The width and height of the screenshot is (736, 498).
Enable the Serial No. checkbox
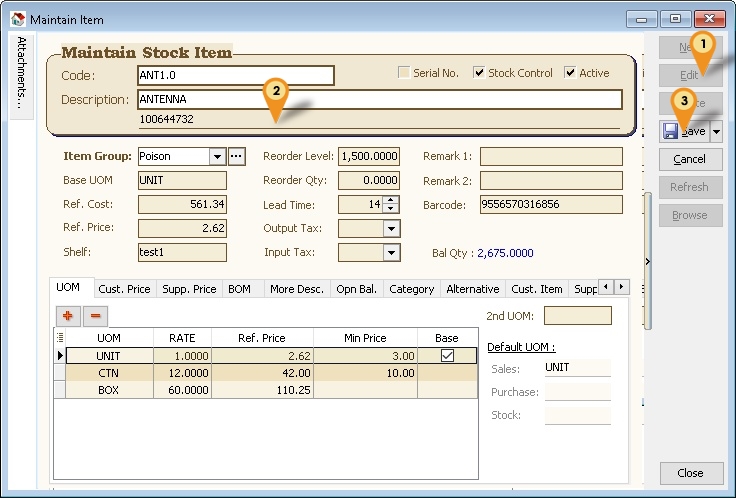pos(404,73)
